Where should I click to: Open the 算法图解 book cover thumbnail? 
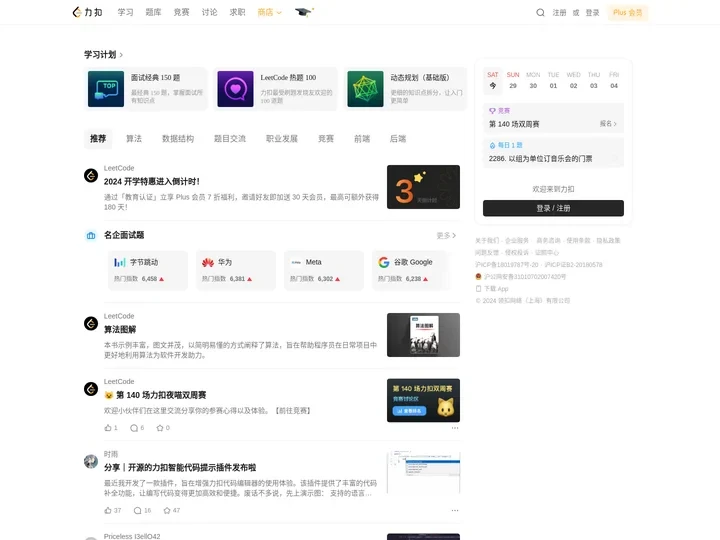[423, 335]
